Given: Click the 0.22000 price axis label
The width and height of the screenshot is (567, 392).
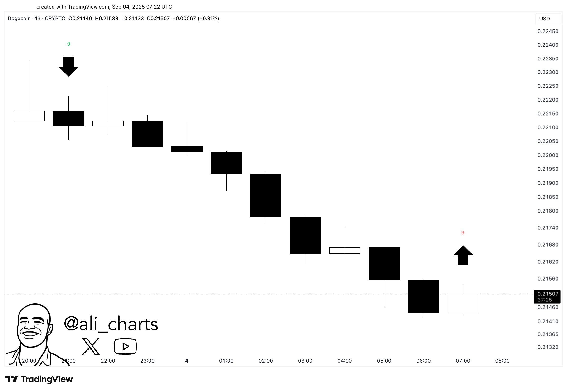Looking at the screenshot, I should point(548,155).
